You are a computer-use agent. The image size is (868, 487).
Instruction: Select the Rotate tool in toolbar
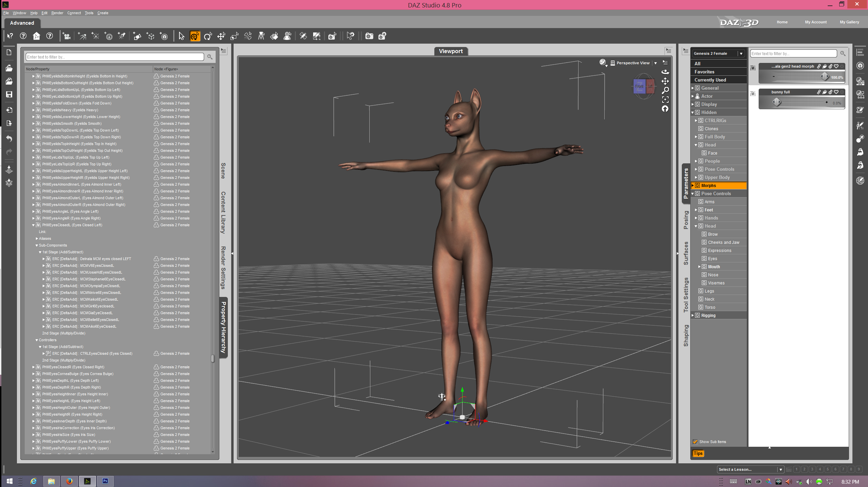pyautogui.click(x=208, y=36)
